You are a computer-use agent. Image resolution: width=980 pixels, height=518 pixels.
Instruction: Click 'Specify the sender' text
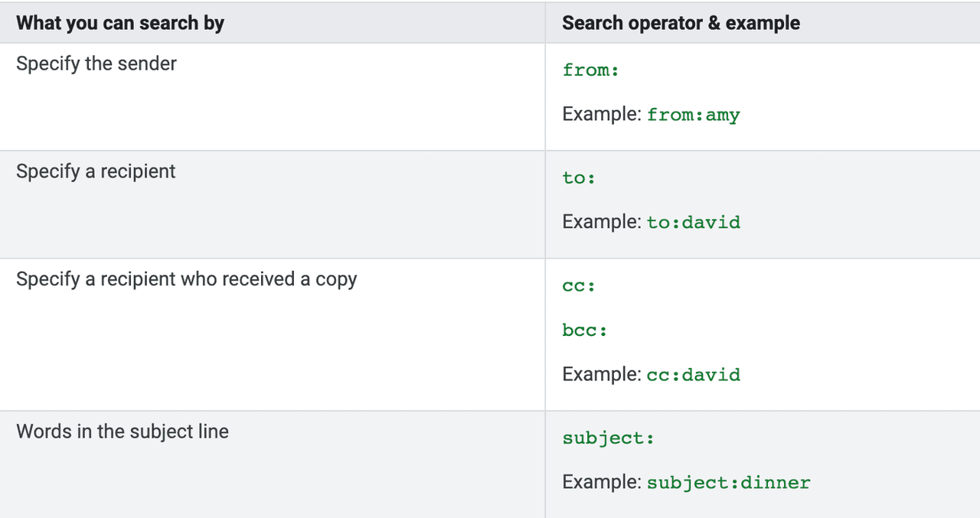(x=96, y=64)
